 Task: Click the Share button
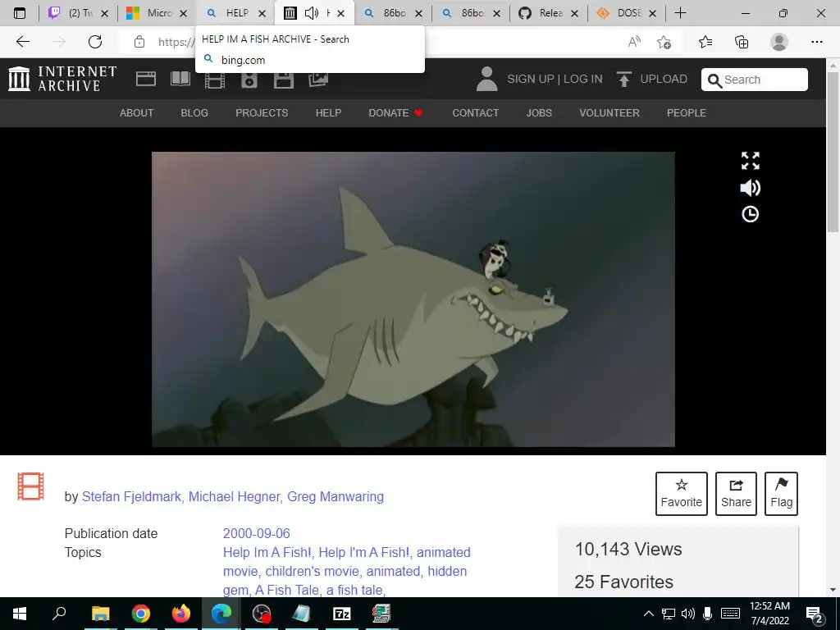pyautogui.click(x=736, y=493)
